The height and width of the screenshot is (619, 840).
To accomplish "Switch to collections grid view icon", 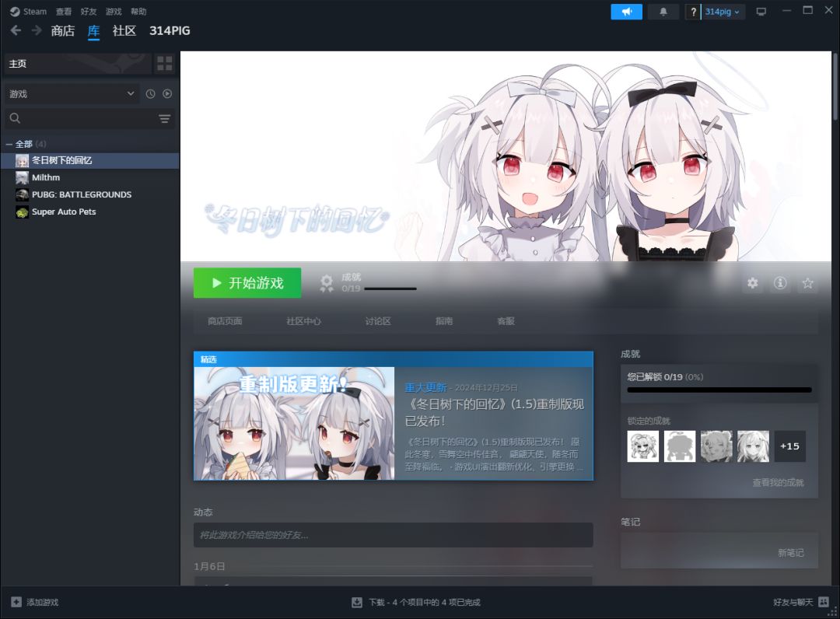I will (164, 63).
